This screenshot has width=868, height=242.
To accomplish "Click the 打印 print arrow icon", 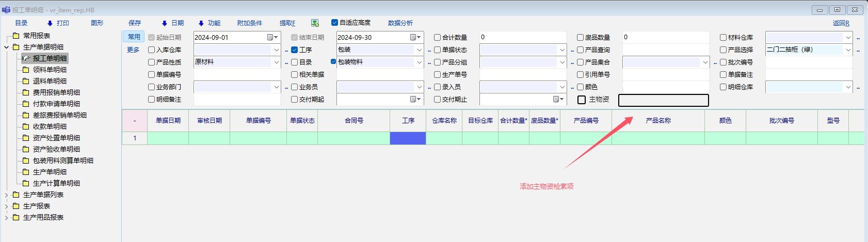I will point(50,23).
